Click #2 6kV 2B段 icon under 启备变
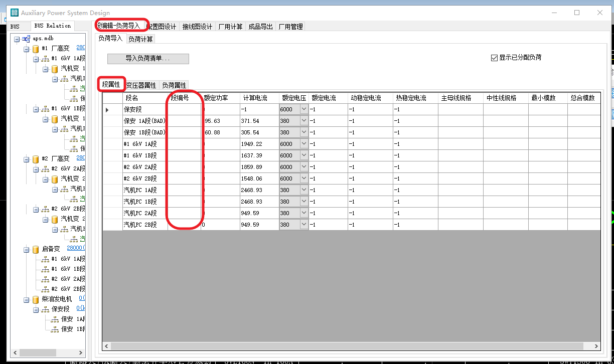The height and width of the screenshot is (364, 614). pyautogui.click(x=45, y=289)
